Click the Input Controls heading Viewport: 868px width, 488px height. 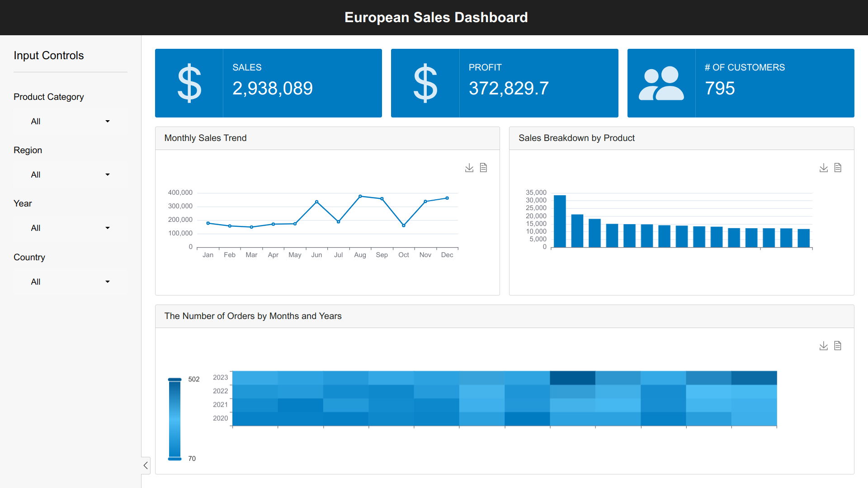point(49,56)
